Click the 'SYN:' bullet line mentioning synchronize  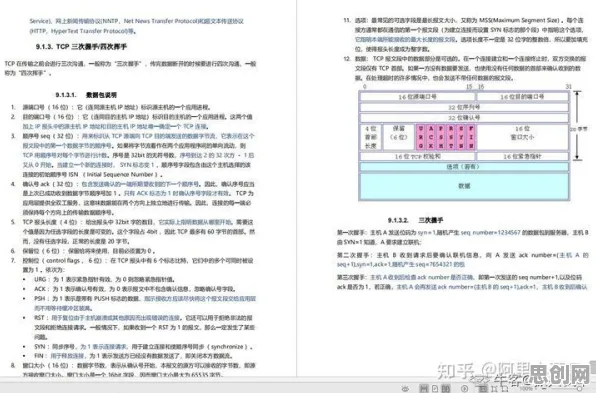pos(143,347)
